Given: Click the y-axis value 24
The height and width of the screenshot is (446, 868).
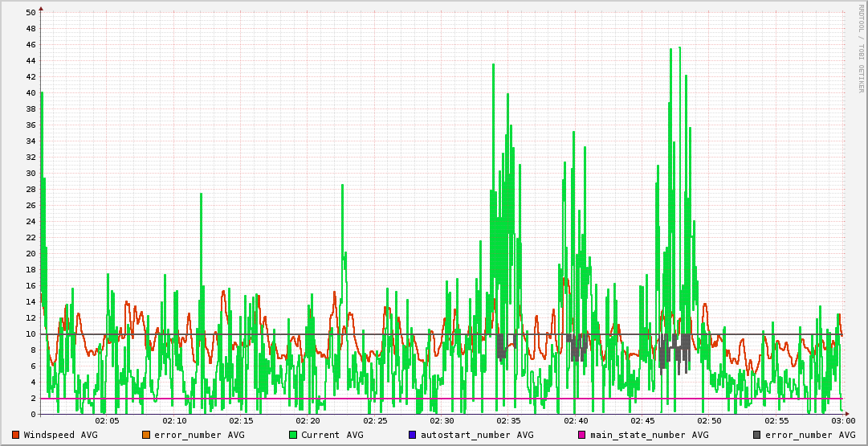Looking at the screenshot, I should (x=31, y=221).
